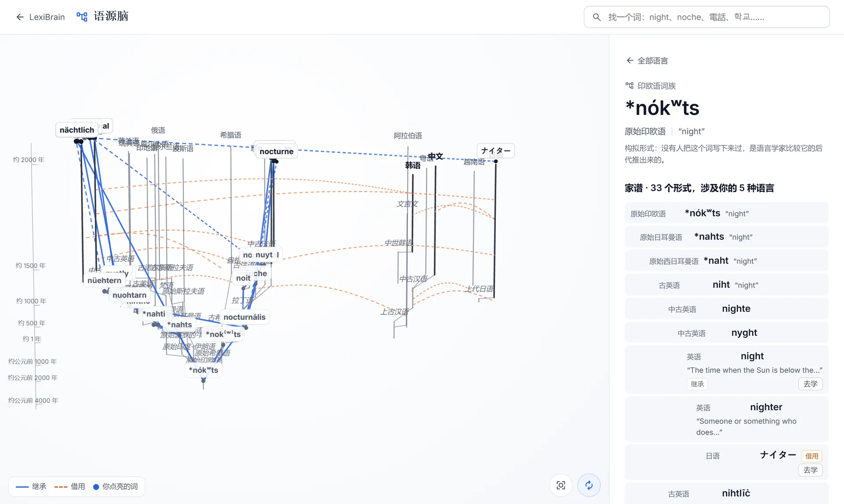
Task: Click the 约公元前 4000 年 timeline marker
Action: [x=33, y=400]
